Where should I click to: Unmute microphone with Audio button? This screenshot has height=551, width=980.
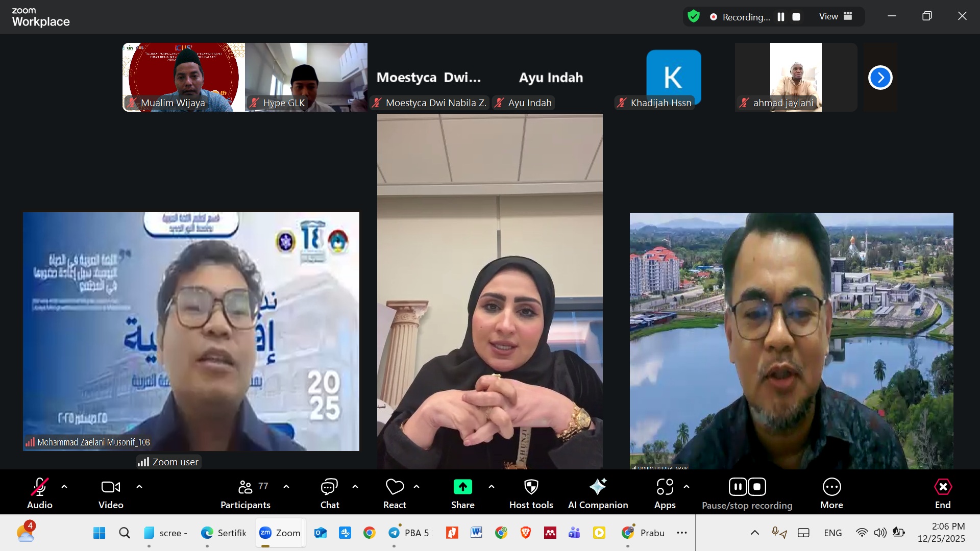(39, 487)
